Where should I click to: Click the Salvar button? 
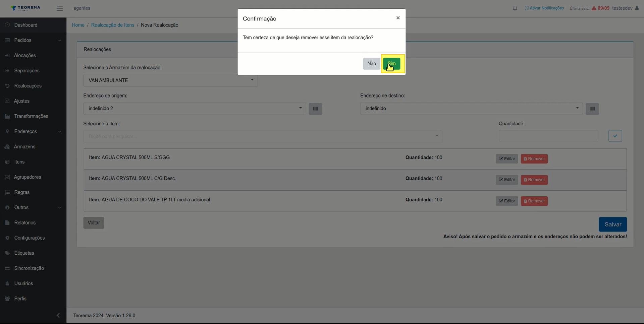[613, 224]
